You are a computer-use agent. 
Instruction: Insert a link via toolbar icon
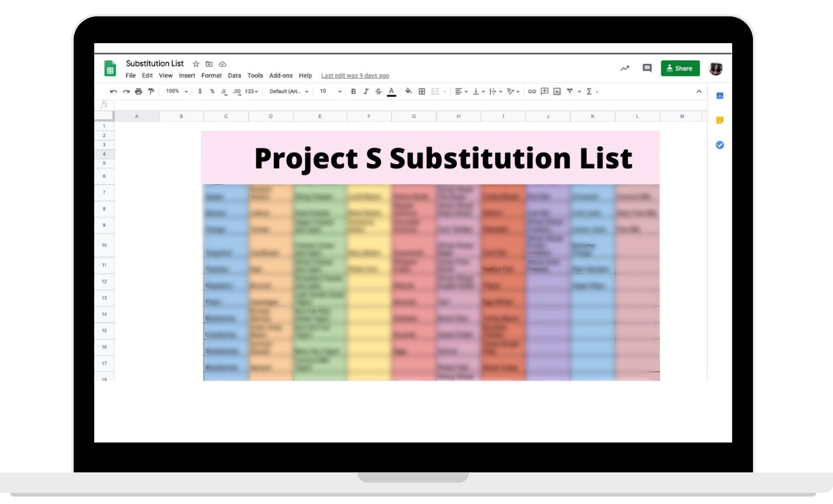(532, 91)
